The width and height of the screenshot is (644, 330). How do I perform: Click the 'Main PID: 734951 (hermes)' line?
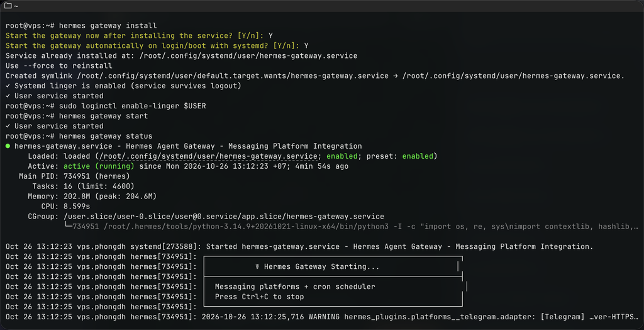[x=74, y=176]
